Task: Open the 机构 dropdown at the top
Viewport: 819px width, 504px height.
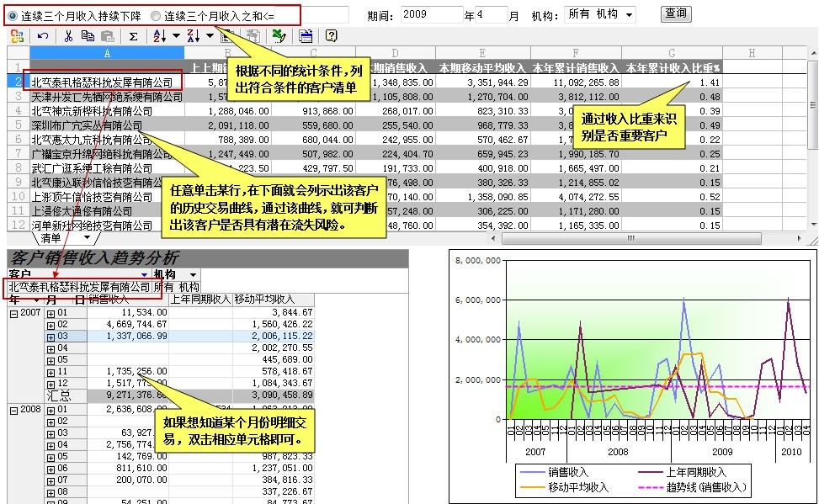Action: pos(628,14)
